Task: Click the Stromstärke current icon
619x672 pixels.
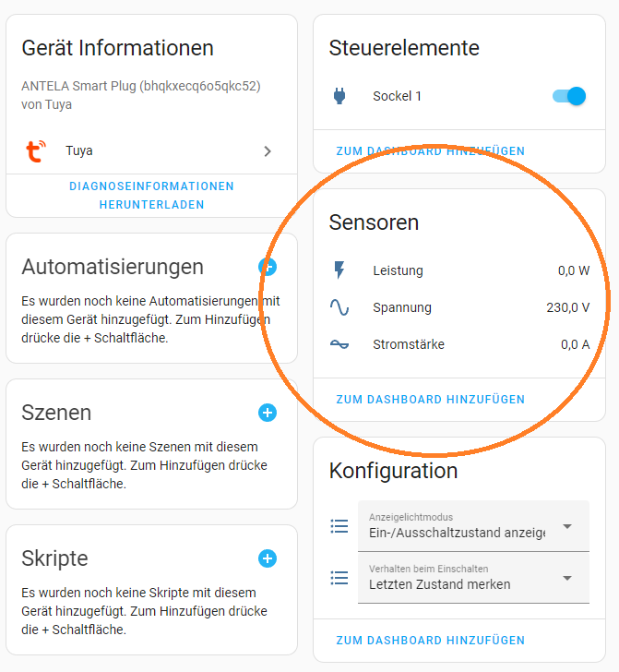Action: pyautogui.click(x=339, y=344)
